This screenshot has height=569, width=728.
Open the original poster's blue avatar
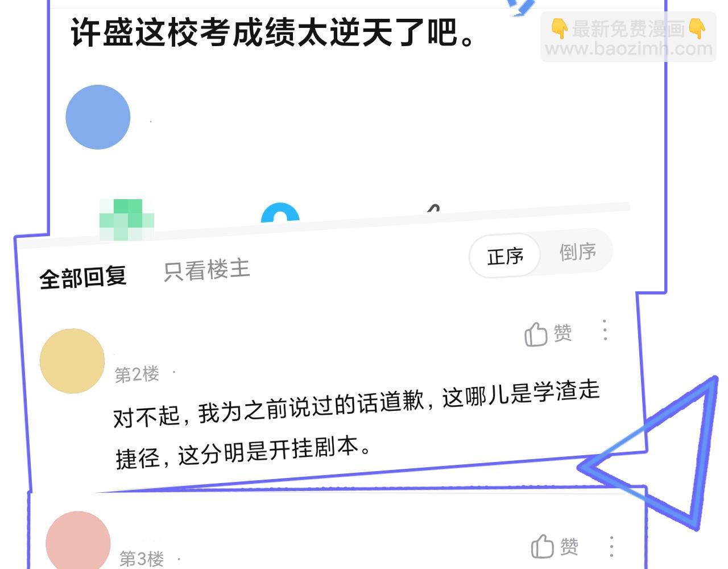tap(98, 117)
